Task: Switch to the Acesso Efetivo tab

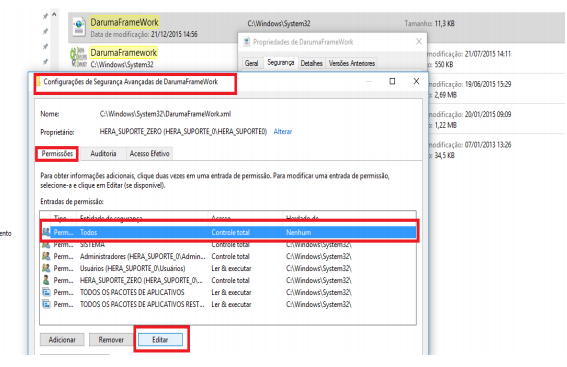Action: [x=149, y=154]
